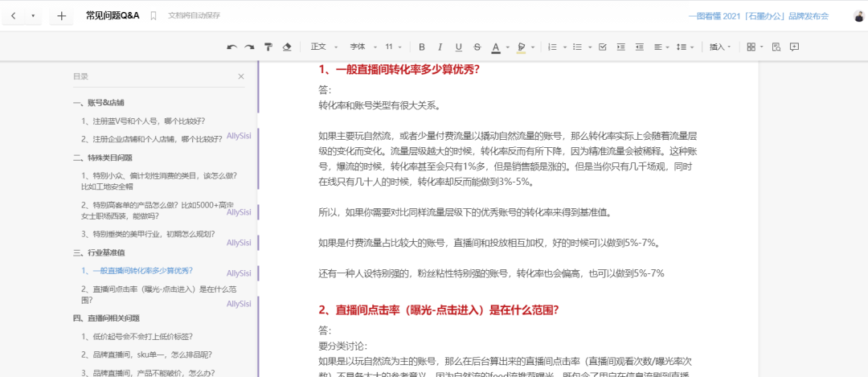Image resolution: width=868 pixels, height=377 pixels.
Task: Click the text alignment icon
Action: [x=658, y=47]
